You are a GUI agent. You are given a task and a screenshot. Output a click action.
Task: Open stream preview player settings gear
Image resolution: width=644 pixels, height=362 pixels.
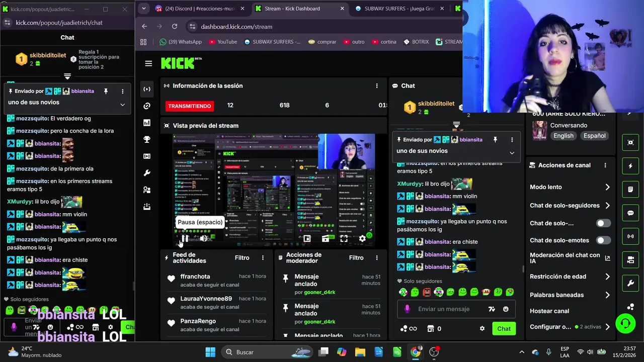(362, 239)
